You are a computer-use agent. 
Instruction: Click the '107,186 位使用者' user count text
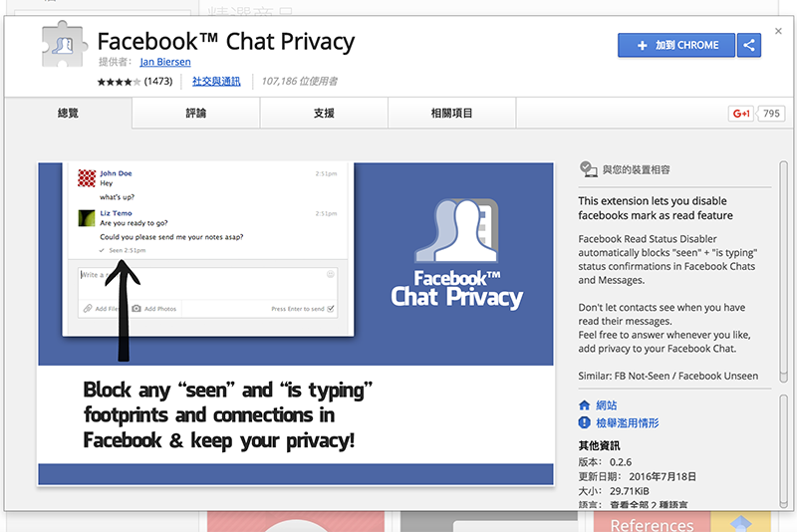(300, 82)
